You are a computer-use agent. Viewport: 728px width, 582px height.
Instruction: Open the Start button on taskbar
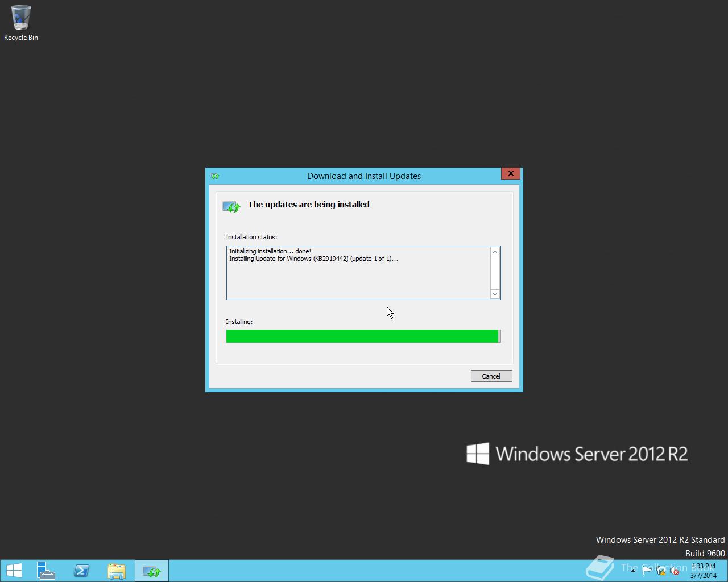pyautogui.click(x=14, y=571)
